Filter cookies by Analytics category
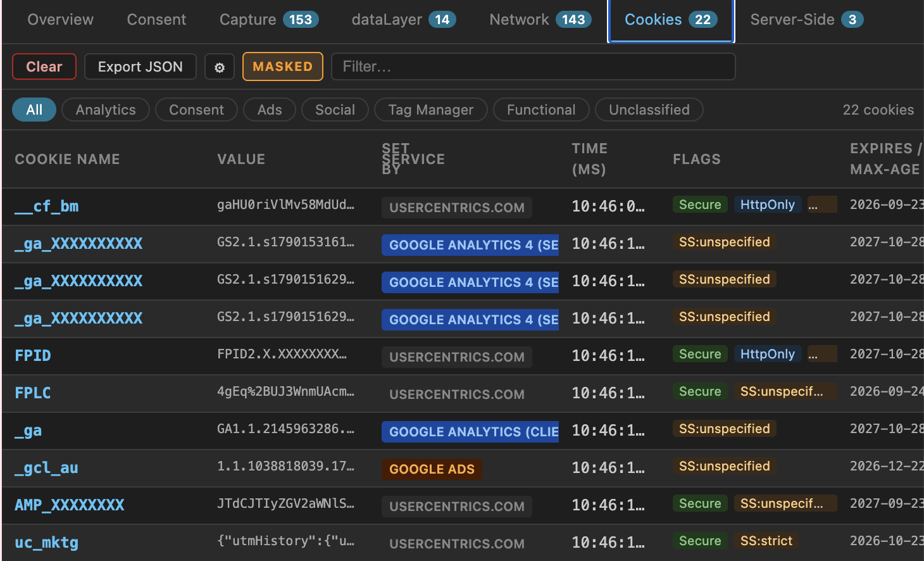Image resolution: width=924 pixels, height=561 pixels. 106,110
